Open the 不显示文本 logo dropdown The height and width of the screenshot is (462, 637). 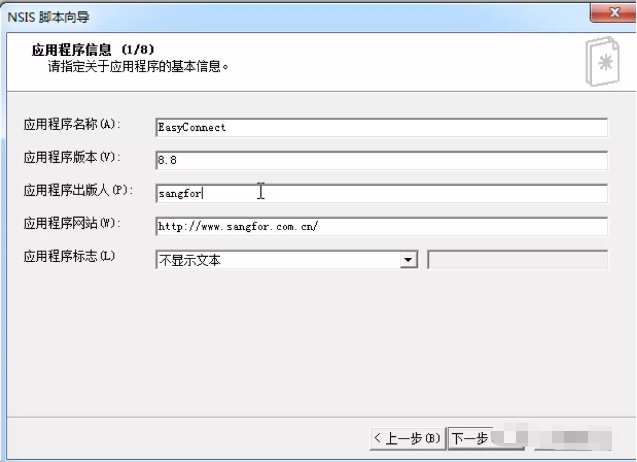coord(287,260)
